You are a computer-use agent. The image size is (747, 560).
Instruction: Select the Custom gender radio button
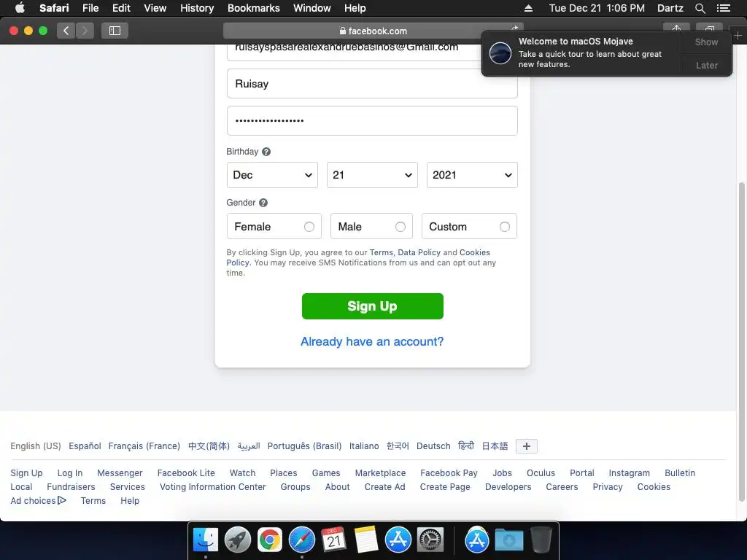click(x=505, y=227)
